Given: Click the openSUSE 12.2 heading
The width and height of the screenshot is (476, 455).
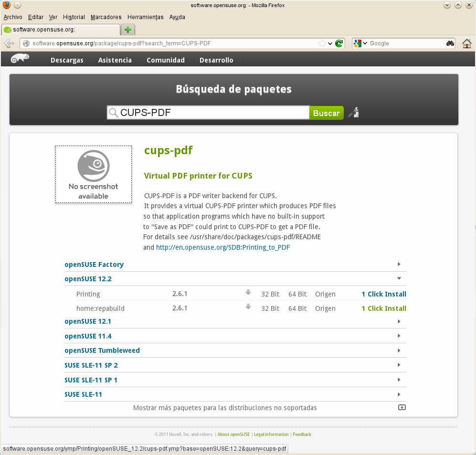Looking at the screenshot, I should click(x=88, y=279).
